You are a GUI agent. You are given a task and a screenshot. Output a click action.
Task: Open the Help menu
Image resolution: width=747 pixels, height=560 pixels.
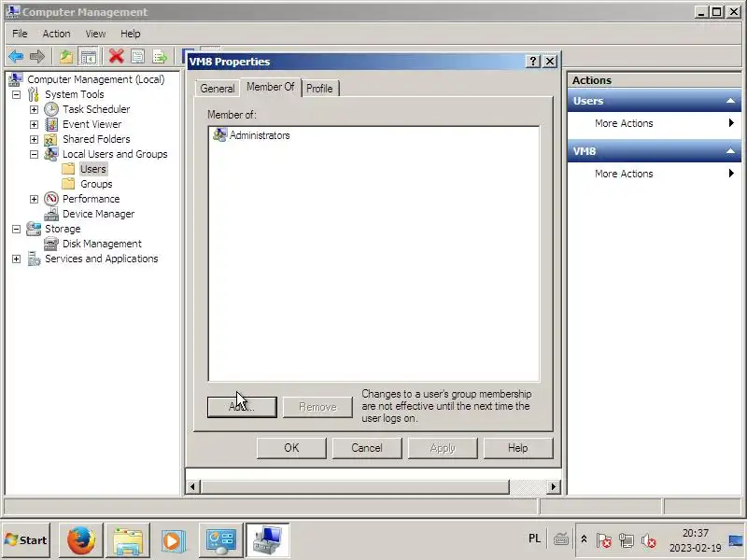coord(130,34)
